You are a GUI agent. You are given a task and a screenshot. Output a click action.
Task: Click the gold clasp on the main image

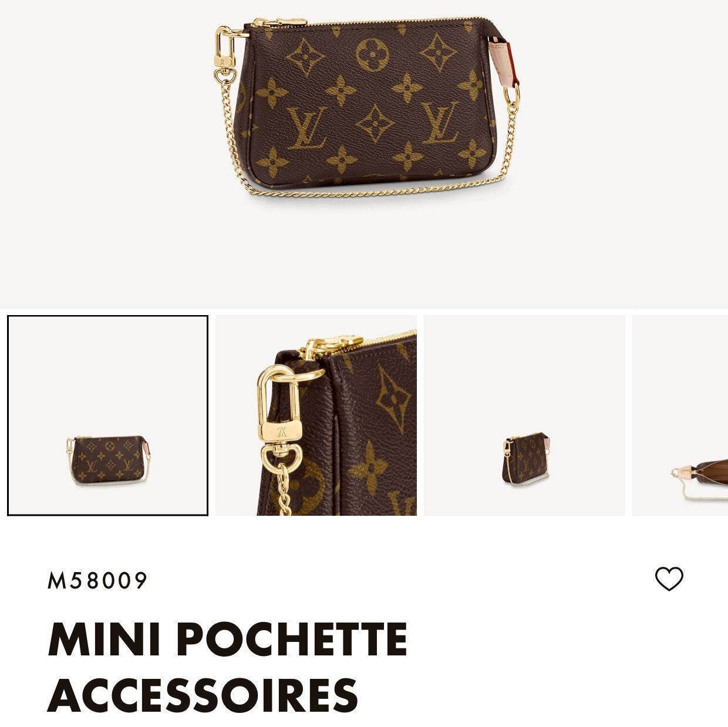tap(223, 53)
